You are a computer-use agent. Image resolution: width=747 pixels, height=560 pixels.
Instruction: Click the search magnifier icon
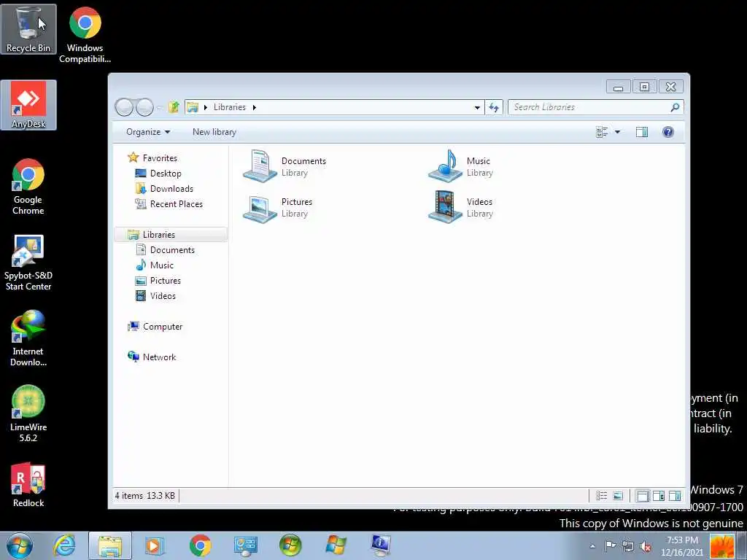675,107
